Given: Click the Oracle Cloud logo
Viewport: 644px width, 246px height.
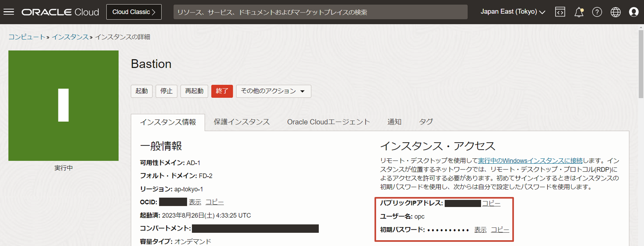Looking at the screenshot, I should 60,12.
